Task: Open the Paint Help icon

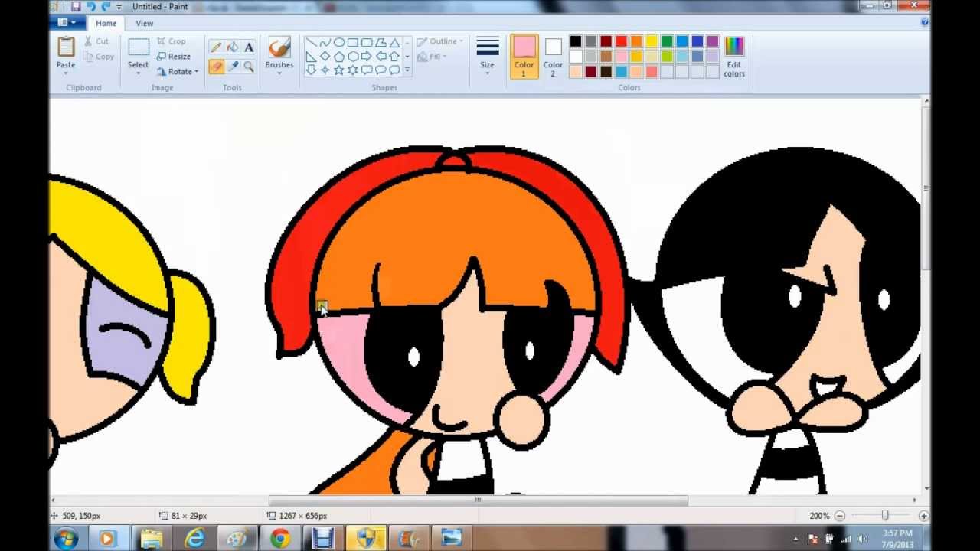Action: [924, 23]
